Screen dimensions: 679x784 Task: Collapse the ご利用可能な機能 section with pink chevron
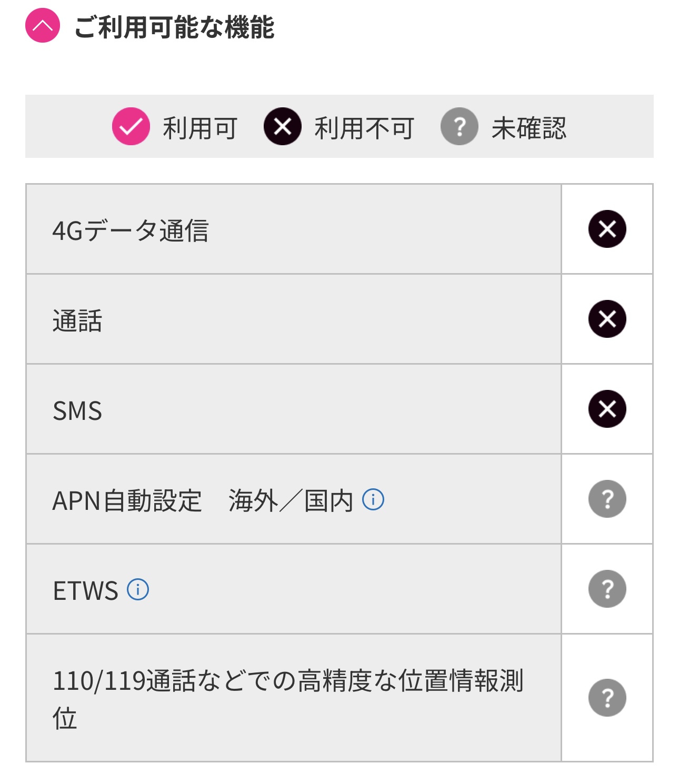43,25
